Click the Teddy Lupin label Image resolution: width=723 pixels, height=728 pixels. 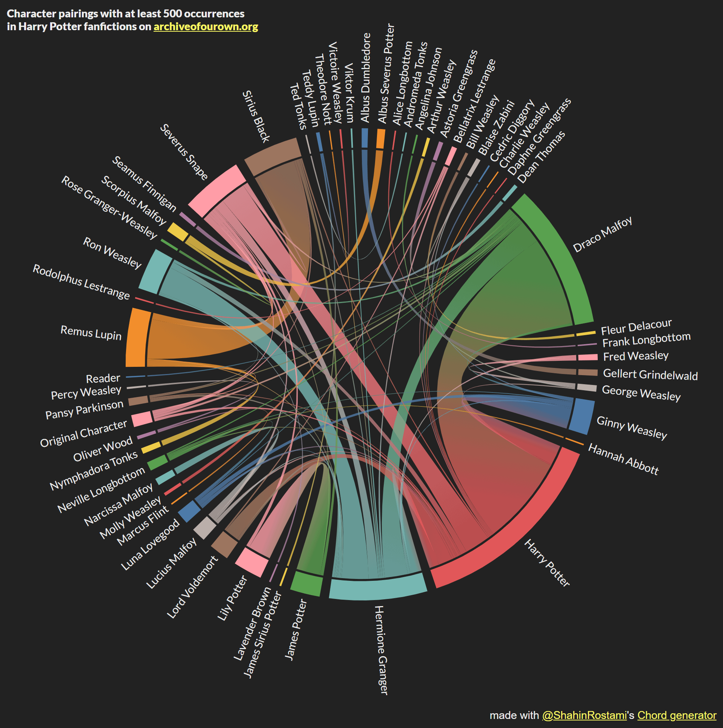pos(311,99)
